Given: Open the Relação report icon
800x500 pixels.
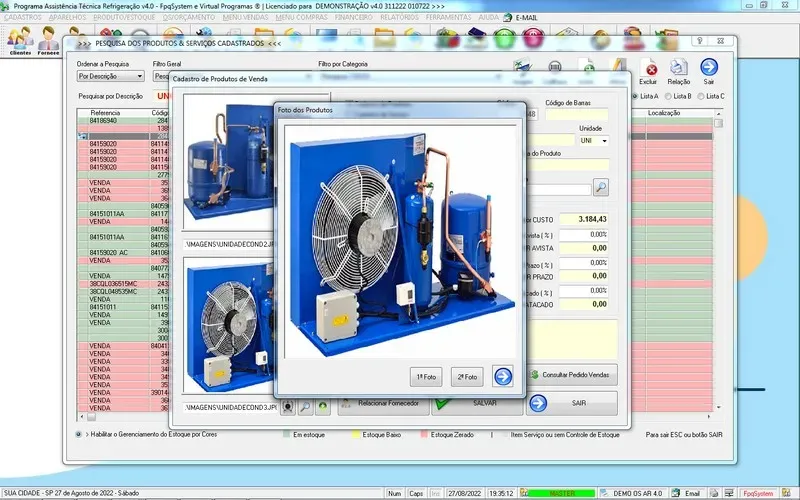Looking at the screenshot, I should pos(679,70).
